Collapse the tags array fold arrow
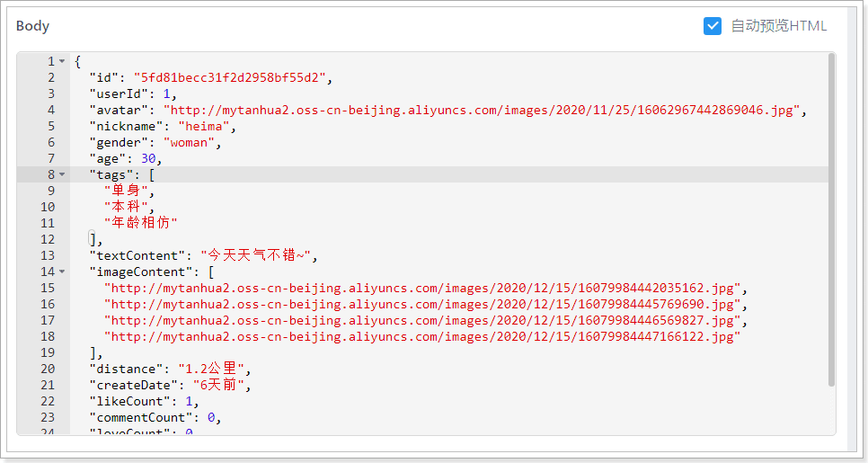Viewport: 868px width, 463px height. point(61,174)
